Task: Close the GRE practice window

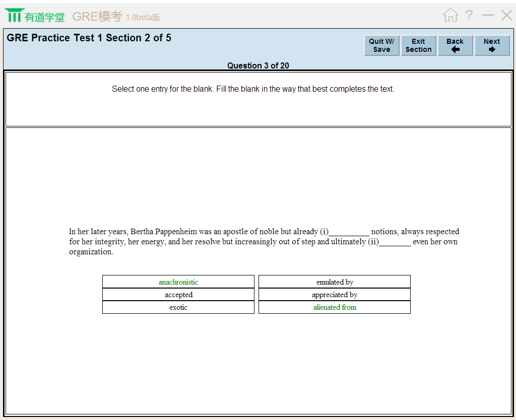Action: 506,15
